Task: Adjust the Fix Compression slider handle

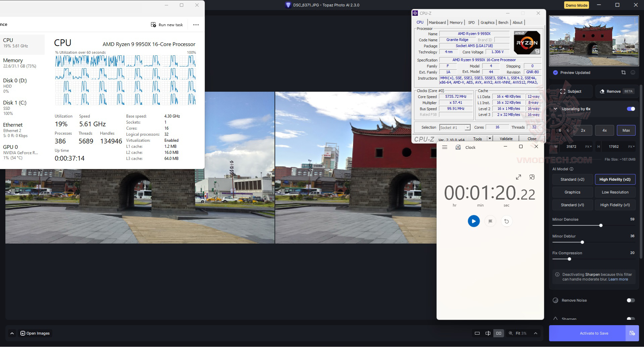Action: tap(569, 259)
